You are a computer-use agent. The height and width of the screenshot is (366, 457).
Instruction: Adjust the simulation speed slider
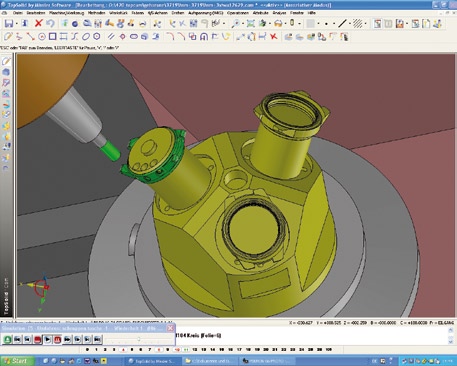click(x=139, y=339)
